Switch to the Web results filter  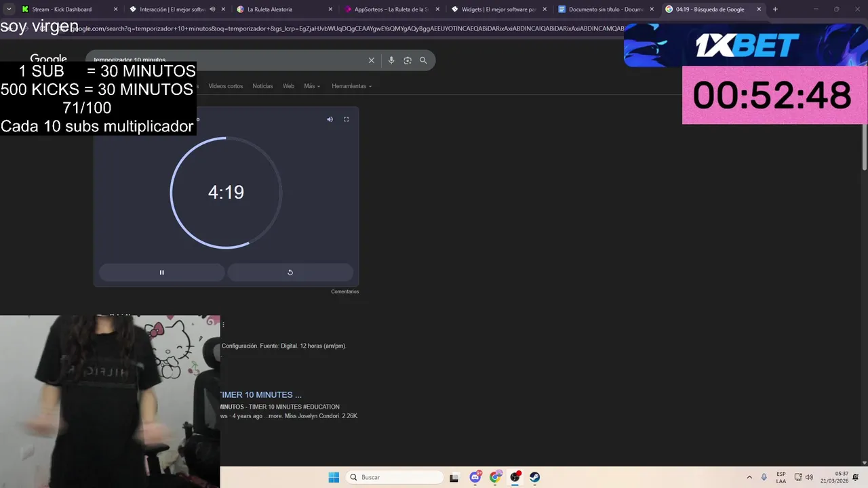pyautogui.click(x=288, y=86)
